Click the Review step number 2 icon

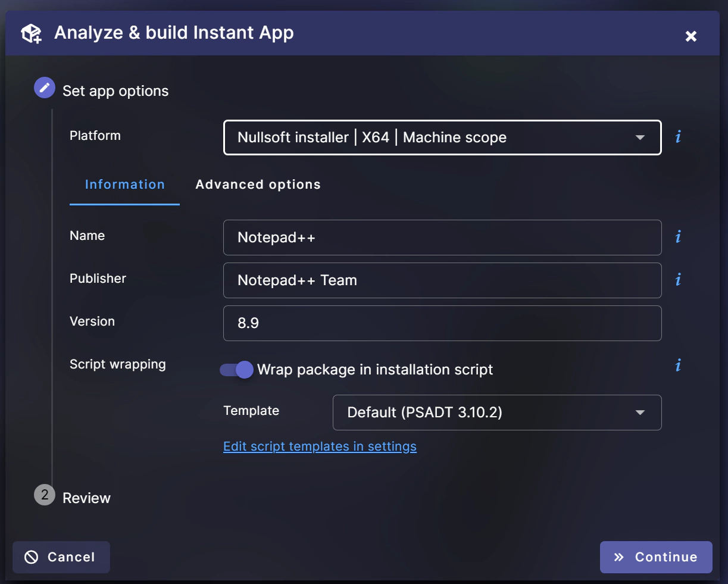[x=45, y=495]
